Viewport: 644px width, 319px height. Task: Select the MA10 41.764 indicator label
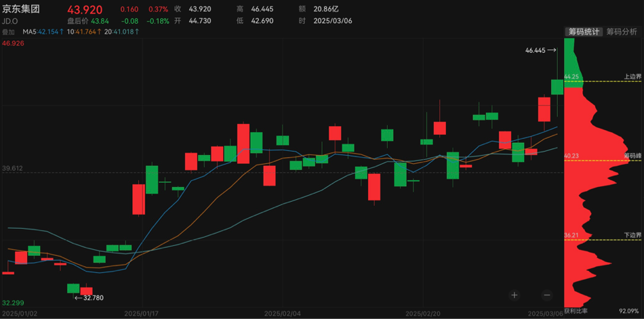[x=84, y=32]
